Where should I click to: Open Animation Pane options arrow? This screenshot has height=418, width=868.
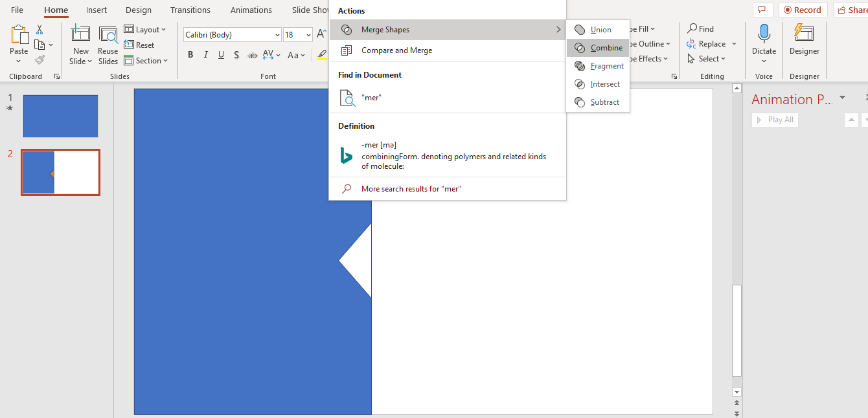coord(842,98)
